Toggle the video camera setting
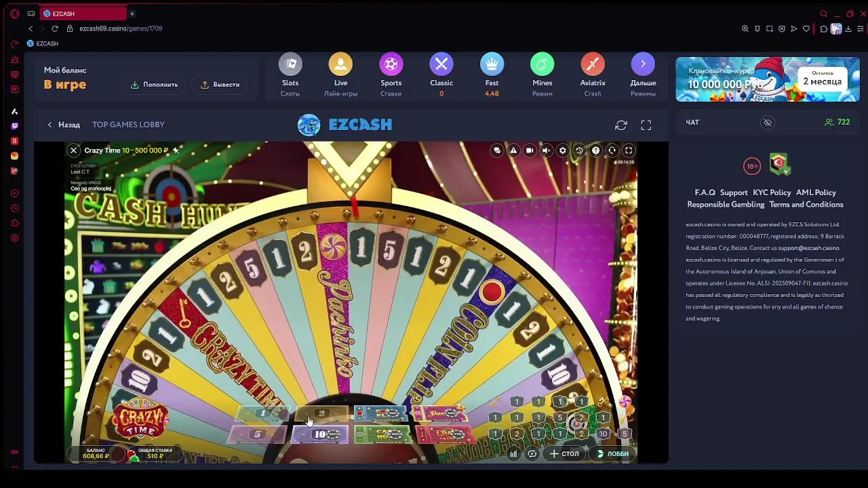The height and width of the screenshot is (488, 868). (x=530, y=150)
